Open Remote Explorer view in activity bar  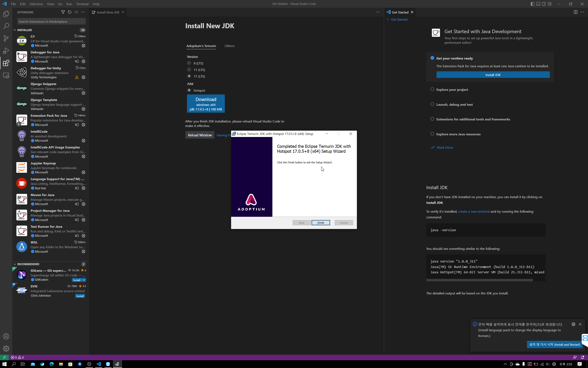[x=6, y=75]
